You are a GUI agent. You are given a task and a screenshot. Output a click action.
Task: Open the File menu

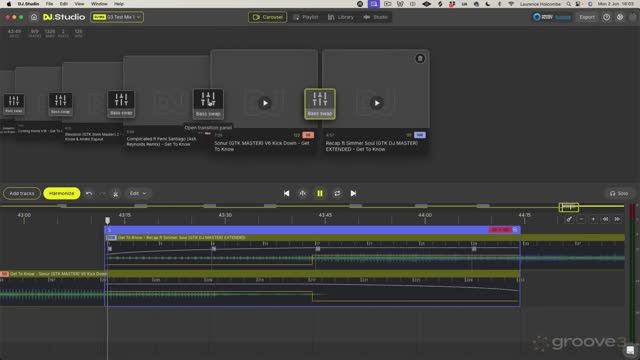pos(49,4)
